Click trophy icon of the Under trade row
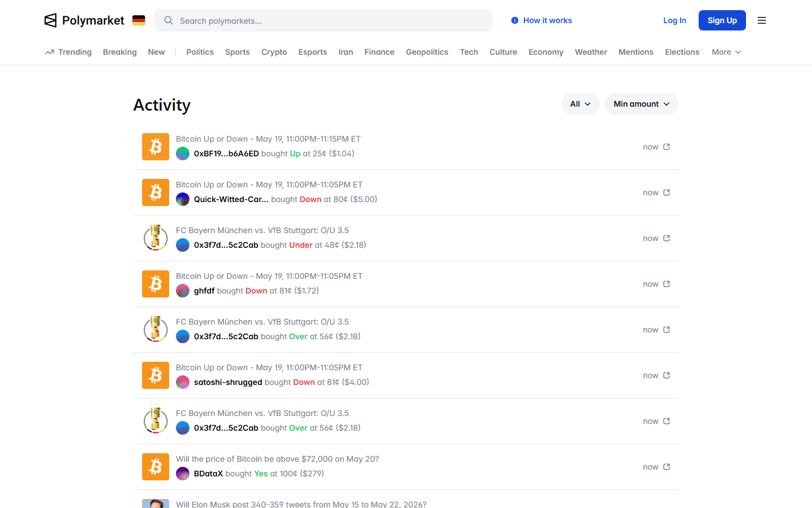Viewport: 812px width, 508px height. tap(156, 238)
